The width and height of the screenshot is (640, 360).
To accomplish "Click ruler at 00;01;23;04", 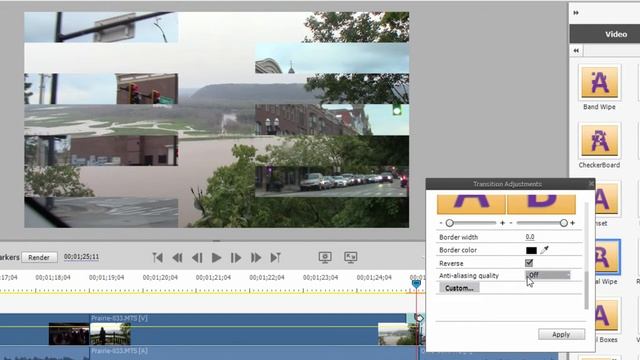I will point(320,278).
